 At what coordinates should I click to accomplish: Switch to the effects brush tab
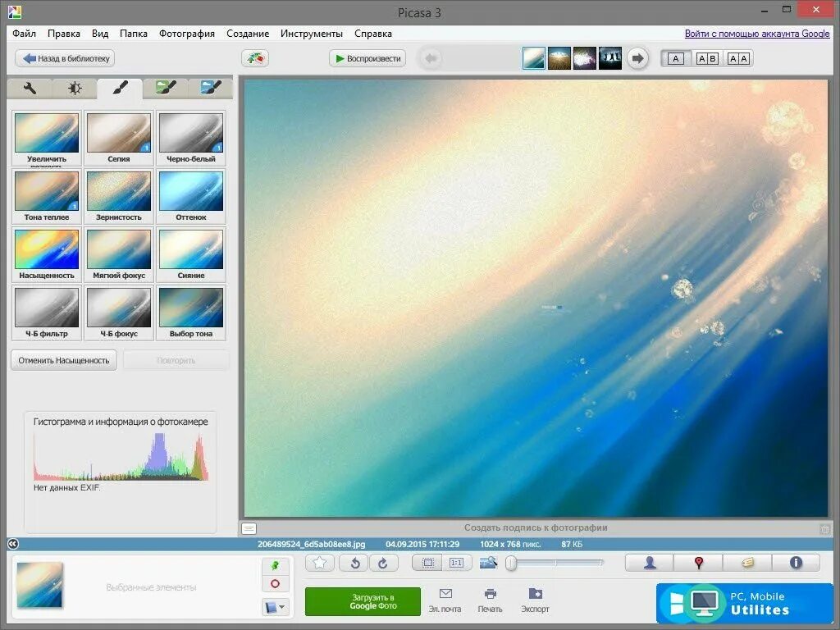click(120, 89)
